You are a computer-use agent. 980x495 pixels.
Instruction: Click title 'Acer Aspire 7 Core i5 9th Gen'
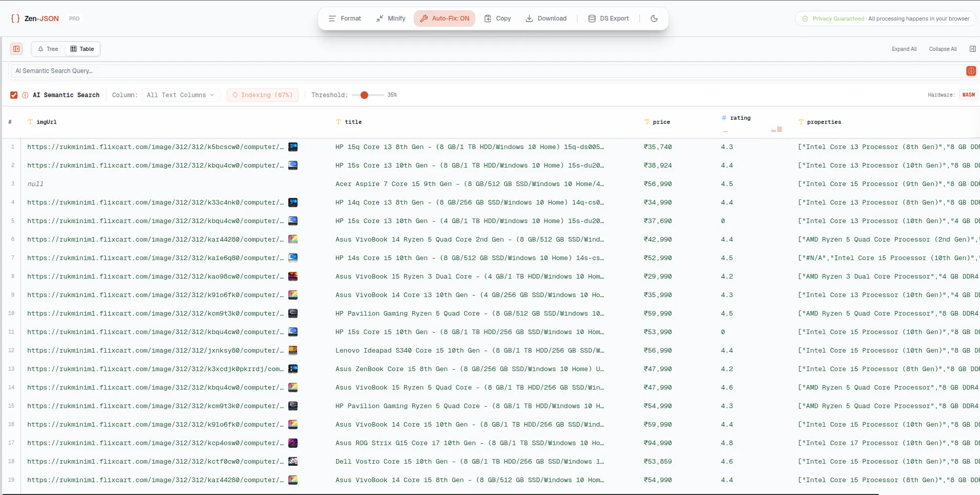click(470, 184)
